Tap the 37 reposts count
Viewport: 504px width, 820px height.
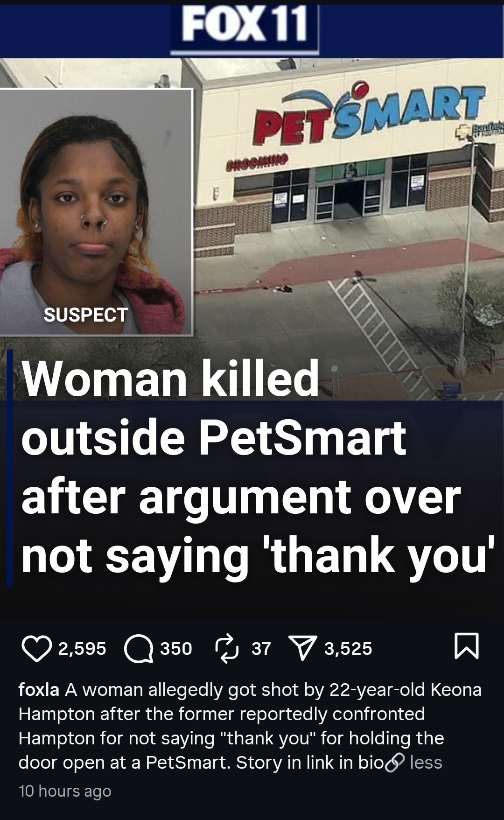[x=261, y=649]
